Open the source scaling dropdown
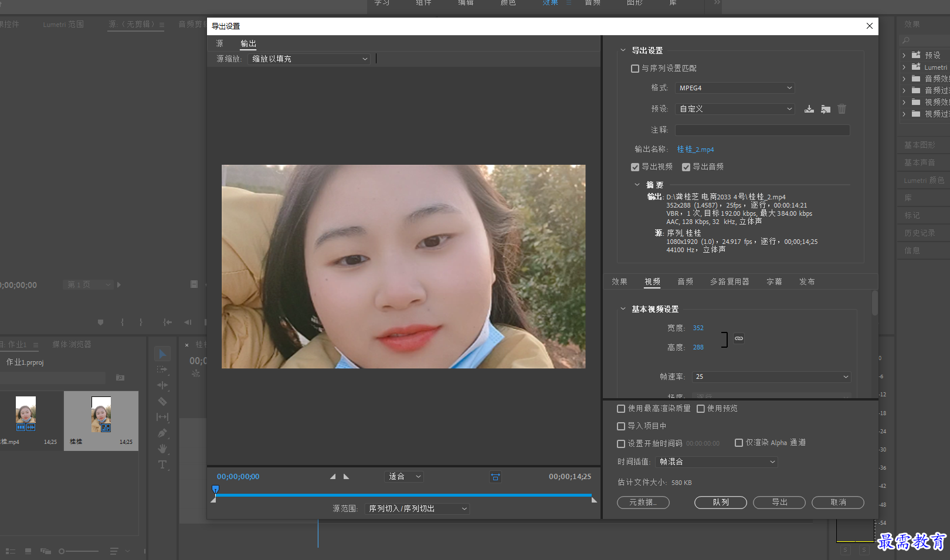950x560 pixels. pyautogui.click(x=309, y=59)
